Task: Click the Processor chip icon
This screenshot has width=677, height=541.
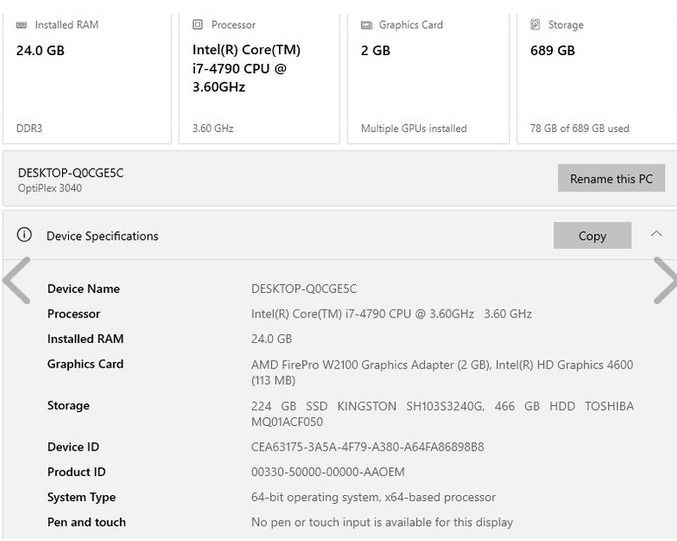Action: click(x=197, y=25)
